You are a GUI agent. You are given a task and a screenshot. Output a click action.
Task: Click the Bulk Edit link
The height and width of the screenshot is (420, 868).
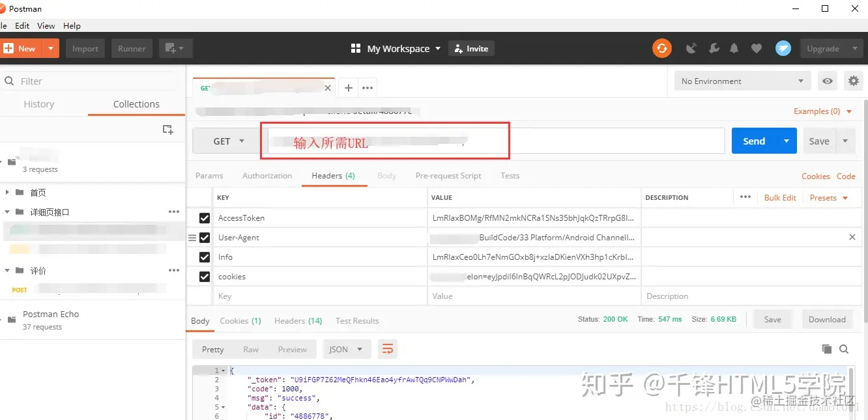coord(780,198)
